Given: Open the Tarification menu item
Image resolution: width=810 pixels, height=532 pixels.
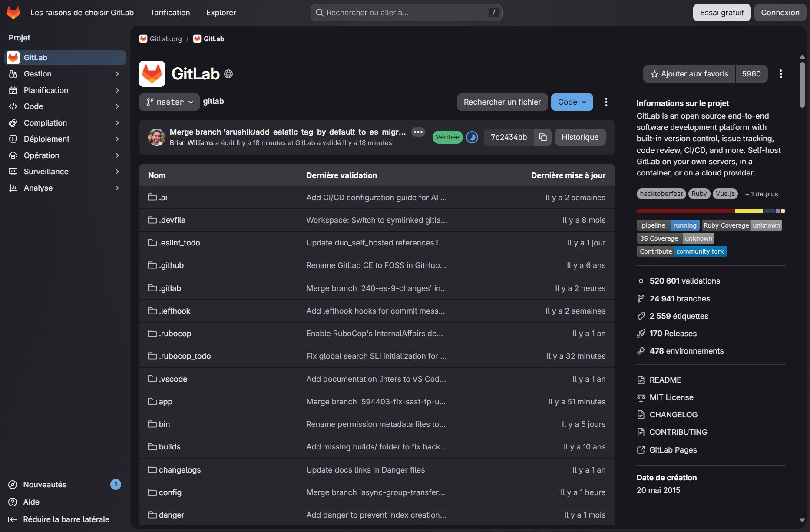Looking at the screenshot, I should [169, 12].
